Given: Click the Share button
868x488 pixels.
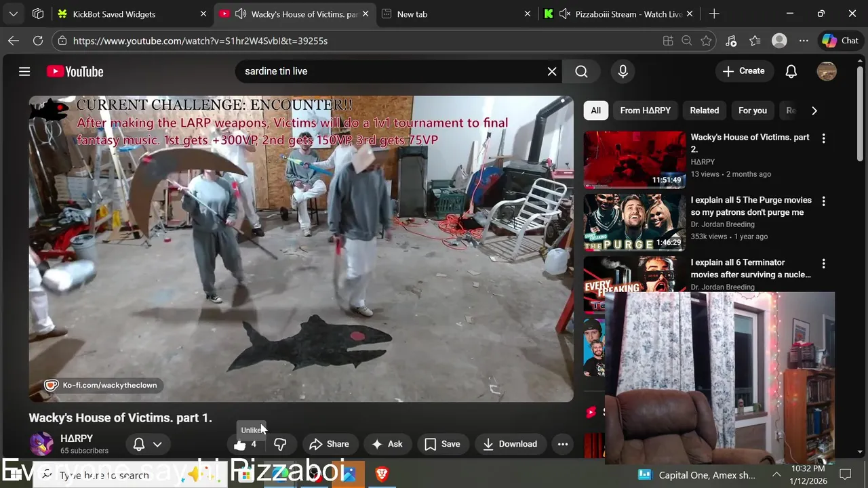Looking at the screenshot, I should [329, 444].
